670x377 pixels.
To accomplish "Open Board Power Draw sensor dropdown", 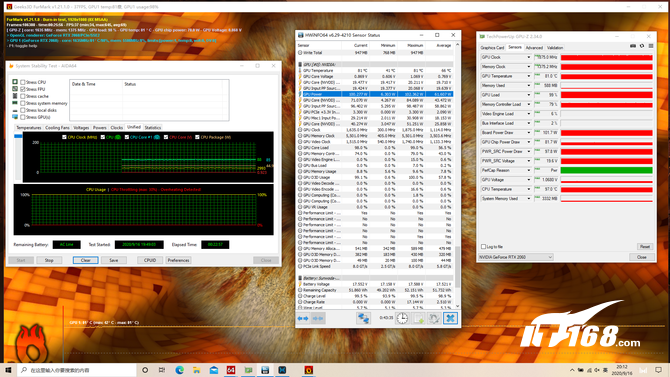I will 529,133.
